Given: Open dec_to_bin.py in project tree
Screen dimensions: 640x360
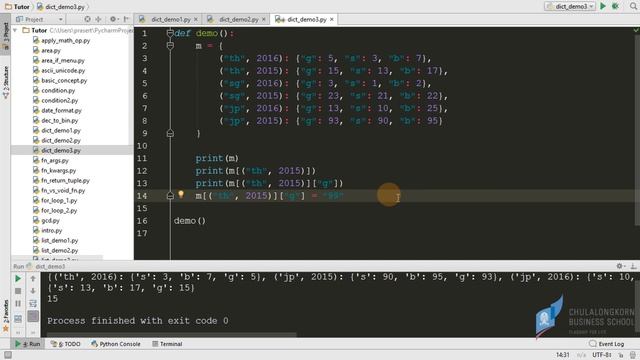Looking at the screenshot, I should pyautogui.click(x=60, y=120).
